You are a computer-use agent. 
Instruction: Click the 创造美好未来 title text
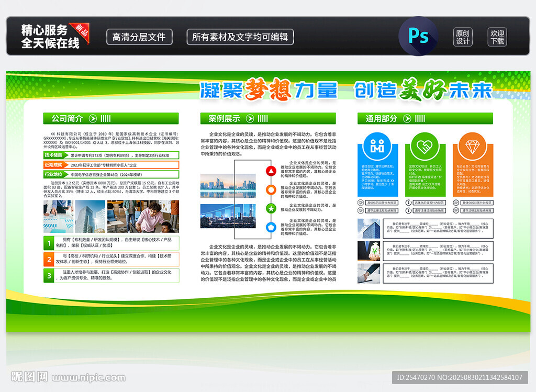tap(423, 89)
